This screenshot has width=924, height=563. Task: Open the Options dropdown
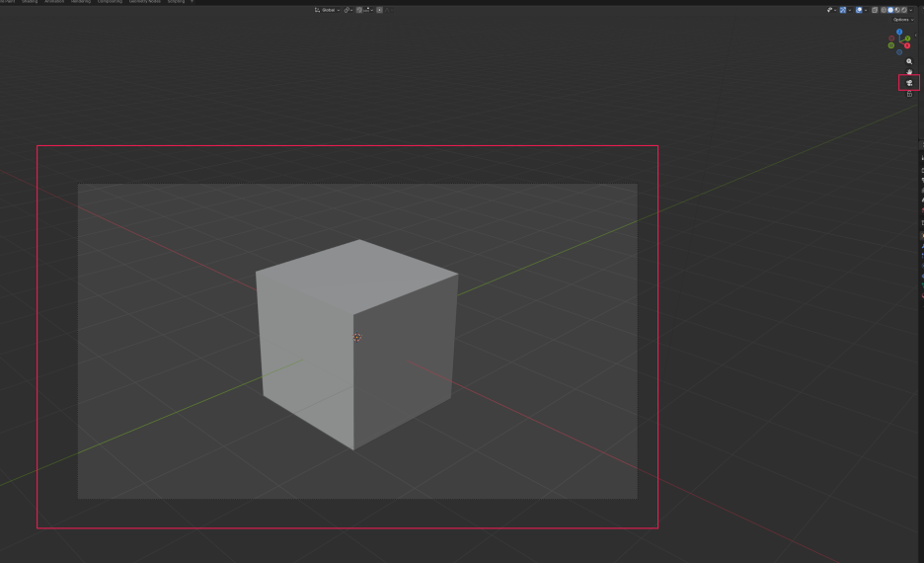[x=903, y=20]
